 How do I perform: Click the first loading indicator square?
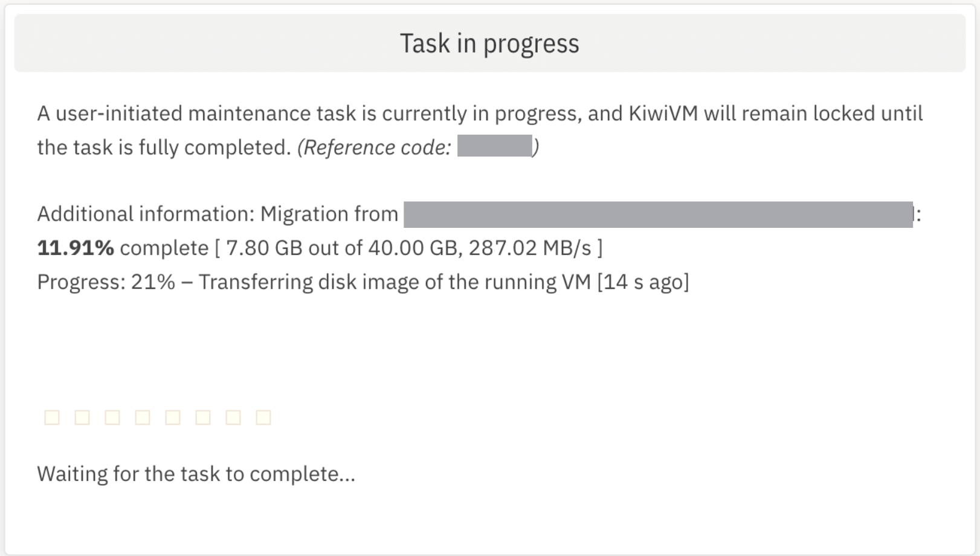click(x=52, y=418)
